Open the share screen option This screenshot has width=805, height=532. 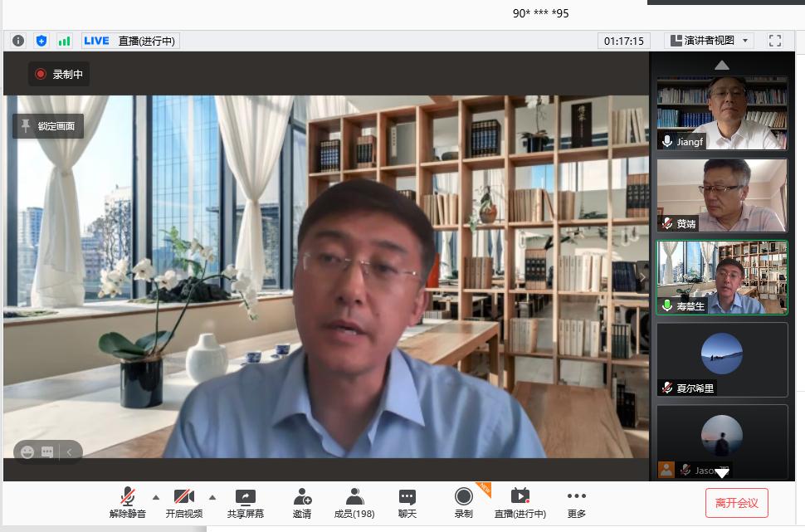coord(246,503)
